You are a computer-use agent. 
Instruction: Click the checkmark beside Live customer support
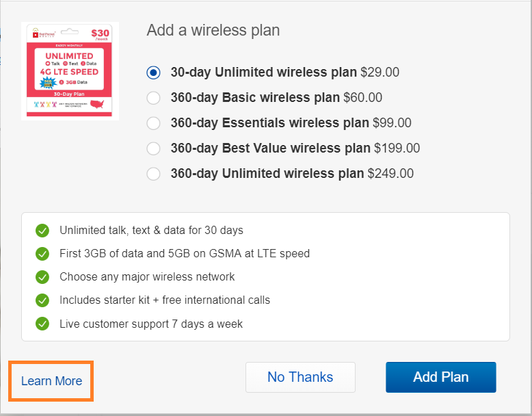point(42,324)
